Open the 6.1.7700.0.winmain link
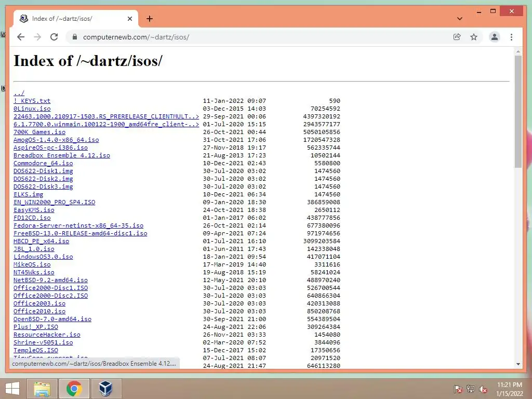The image size is (532, 399). [106, 124]
